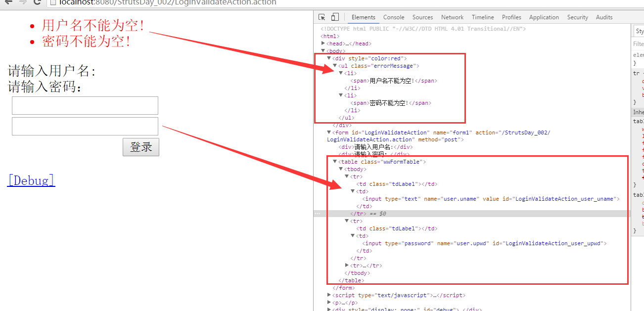The width and height of the screenshot is (644, 311).
Task: Collapse the td node holding the text input
Action: pos(353,191)
